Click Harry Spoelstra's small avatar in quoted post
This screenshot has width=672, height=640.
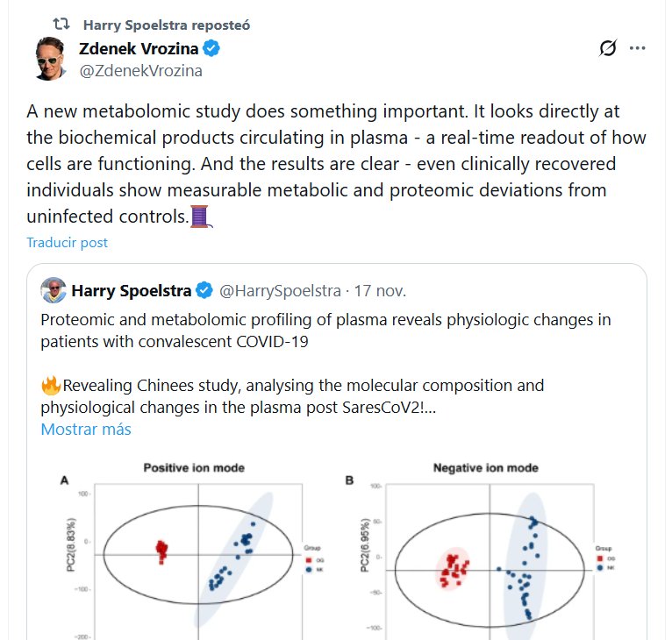pos(53,290)
